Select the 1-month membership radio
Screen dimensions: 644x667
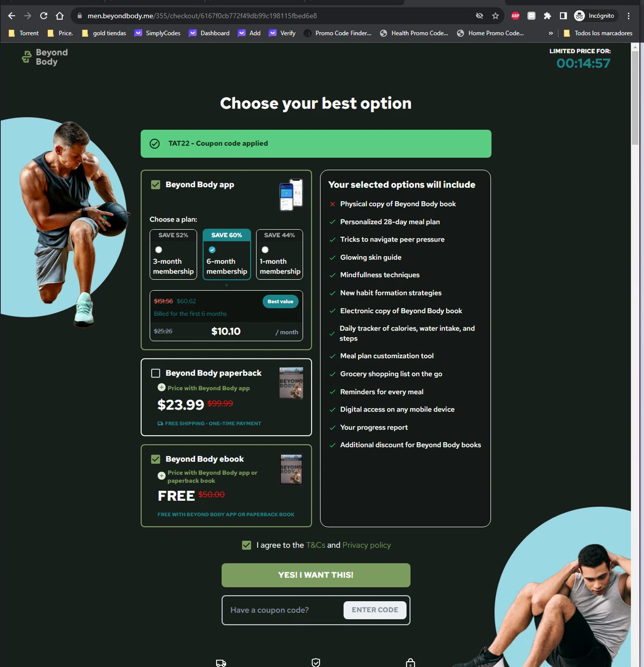[x=265, y=250]
